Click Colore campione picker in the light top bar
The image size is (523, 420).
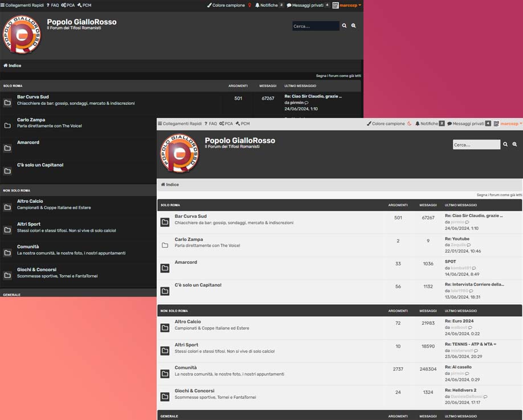(x=386, y=124)
